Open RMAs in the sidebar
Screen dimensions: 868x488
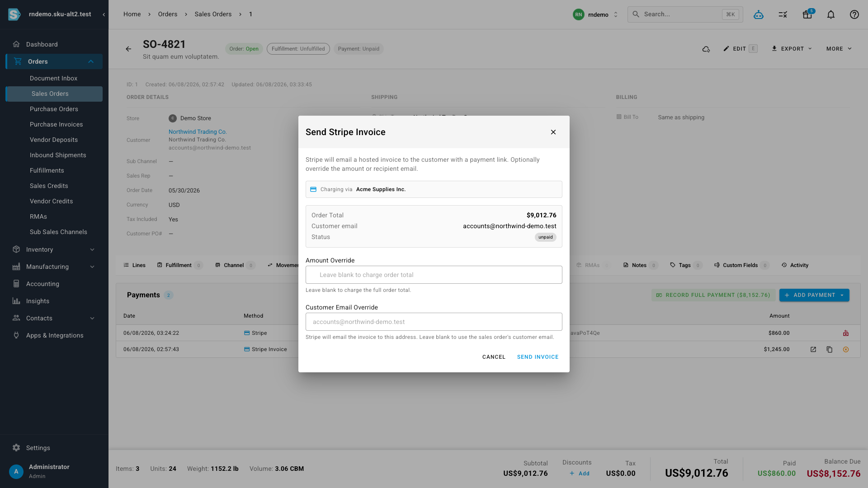38,216
